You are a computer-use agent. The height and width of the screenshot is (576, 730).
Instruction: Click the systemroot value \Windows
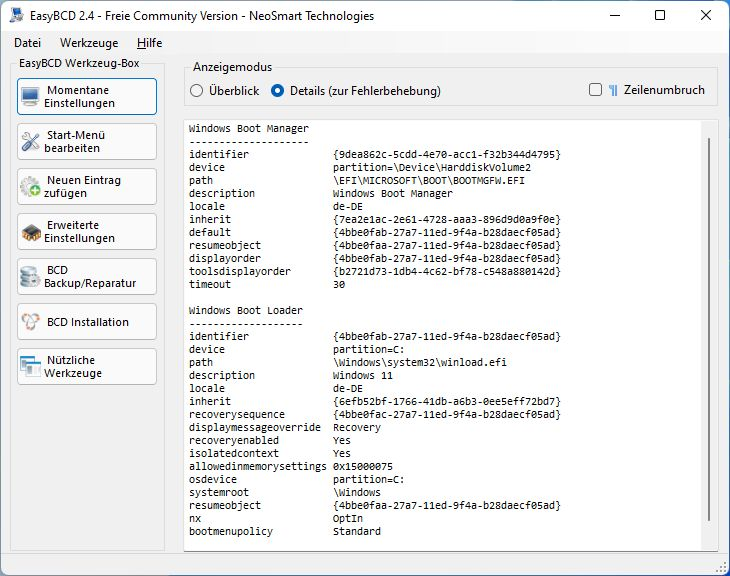357,492
